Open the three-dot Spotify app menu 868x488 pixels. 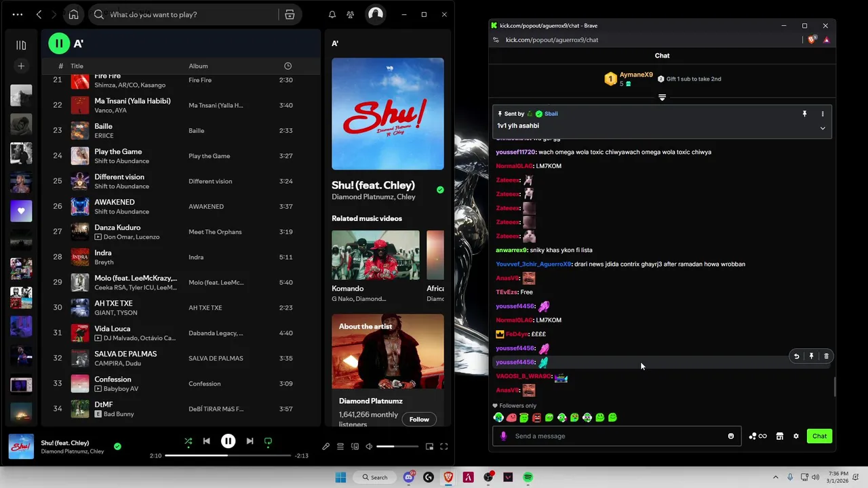pos(18,14)
